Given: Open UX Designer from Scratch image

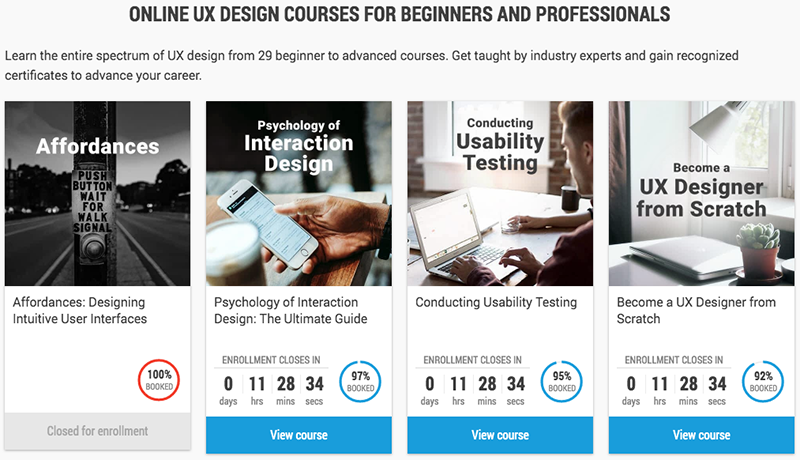Looking at the screenshot, I should 701,193.
